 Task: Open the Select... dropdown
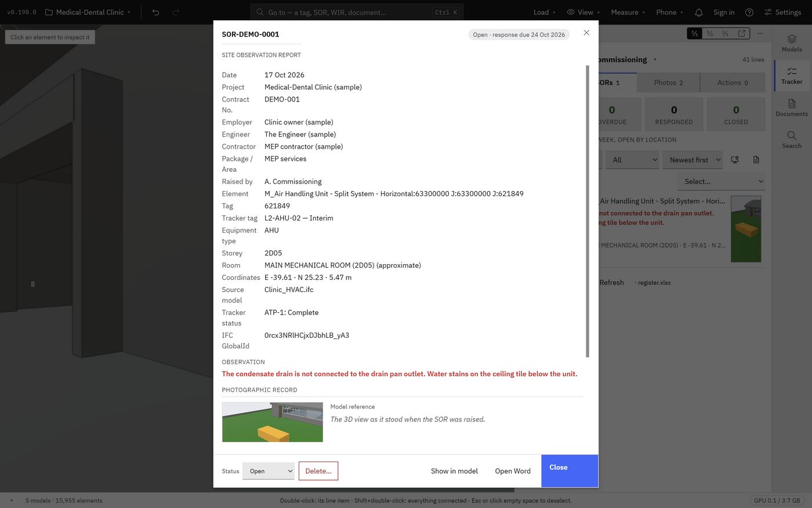point(721,181)
